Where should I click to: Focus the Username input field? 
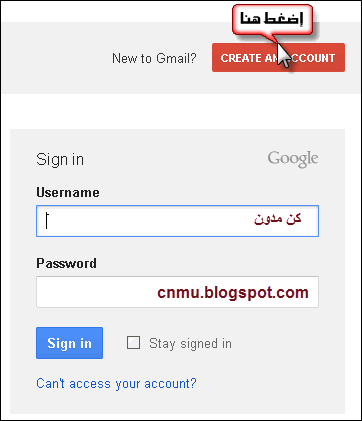point(177,221)
